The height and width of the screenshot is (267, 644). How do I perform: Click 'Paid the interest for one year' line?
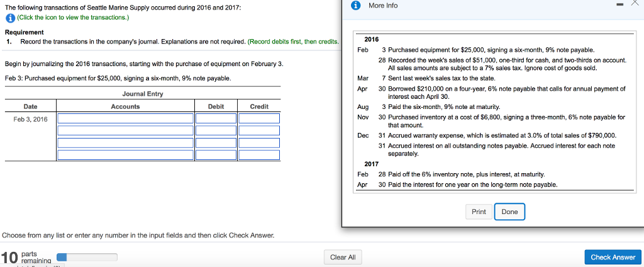tap(473, 185)
